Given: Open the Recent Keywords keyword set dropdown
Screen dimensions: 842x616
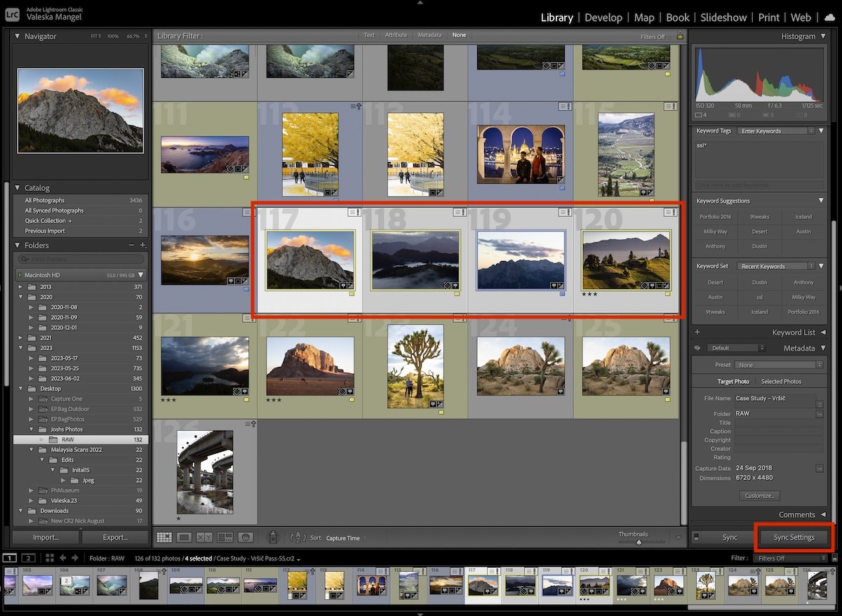Looking at the screenshot, I should tap(777, 266).
